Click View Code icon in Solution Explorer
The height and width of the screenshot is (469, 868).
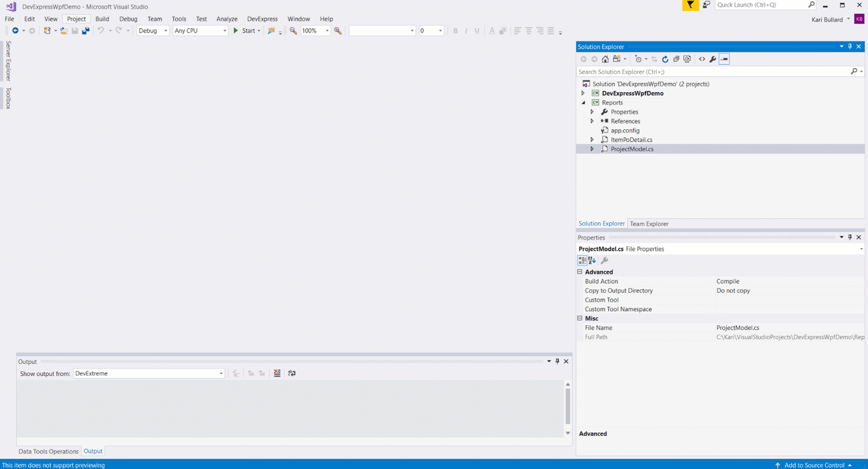[x=702, y=59]
